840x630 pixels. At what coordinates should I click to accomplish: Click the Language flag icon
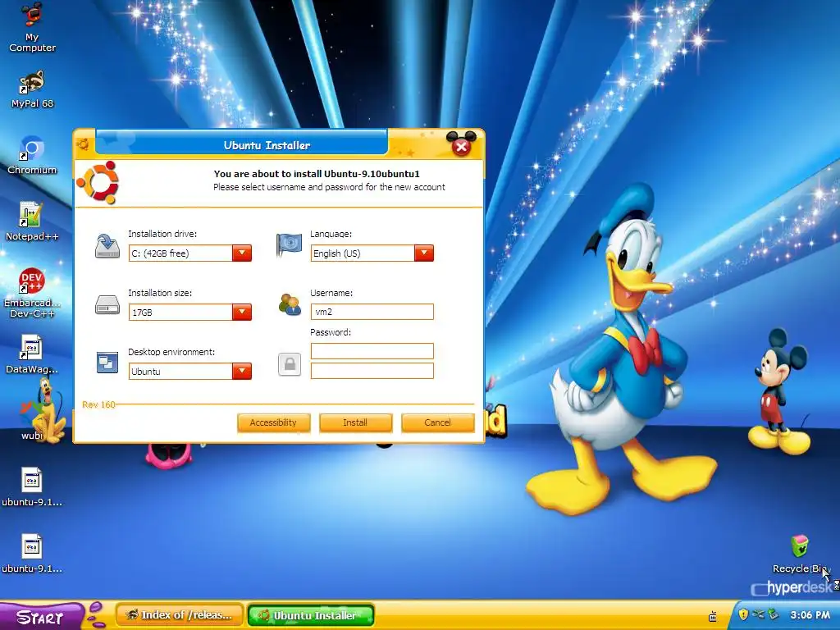click(289, 244)
